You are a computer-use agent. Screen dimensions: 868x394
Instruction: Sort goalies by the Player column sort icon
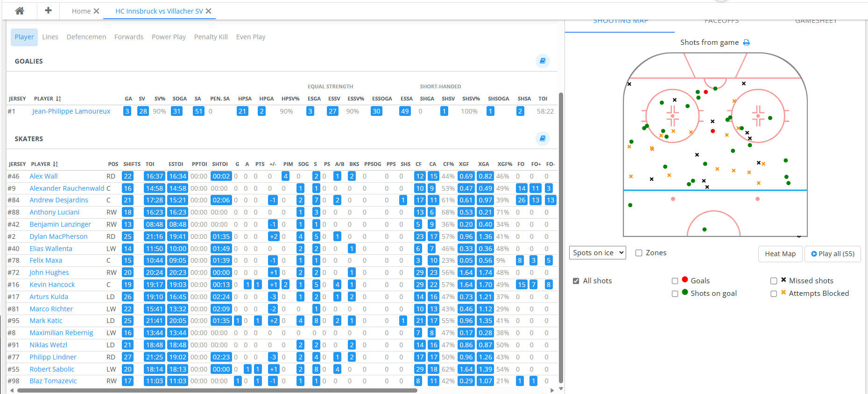click(58, 99)
